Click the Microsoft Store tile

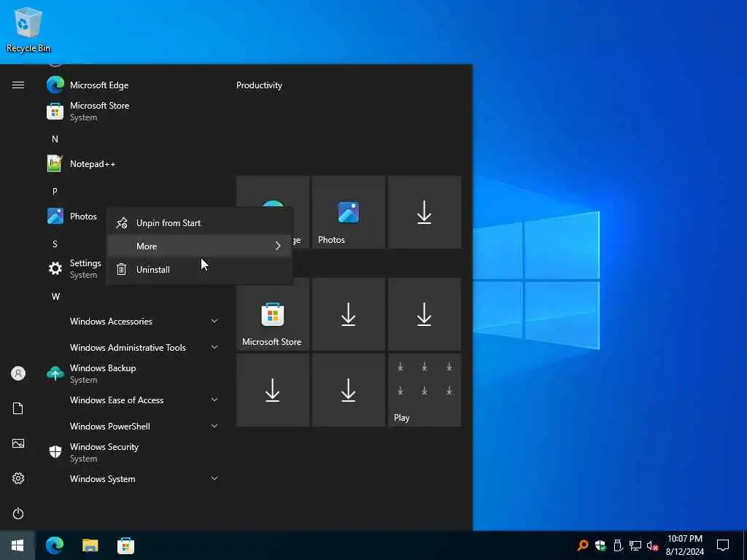[x=273, y=314]
